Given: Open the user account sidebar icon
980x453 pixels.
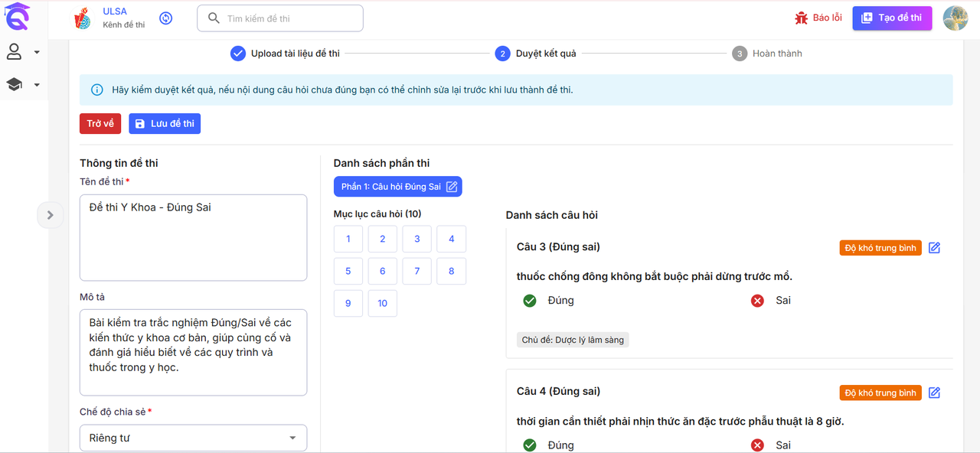Looking at the screenshot, I should pyautogui.click(x=15, y=52).
